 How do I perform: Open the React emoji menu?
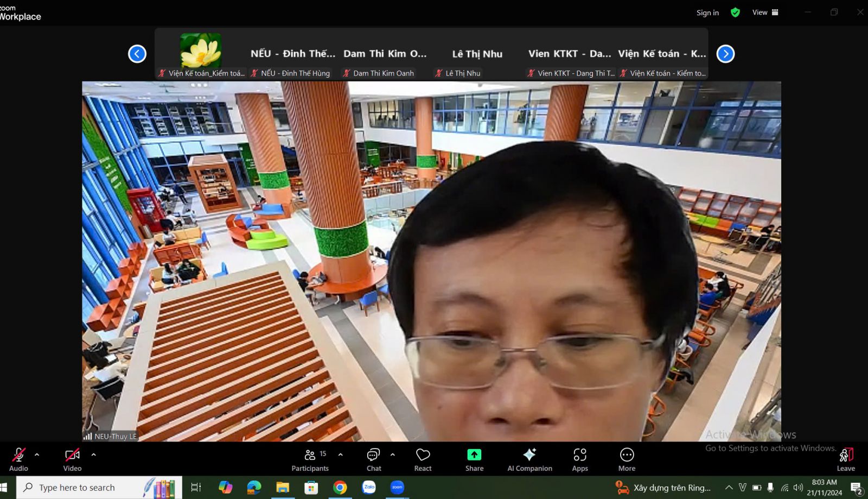(423, 459)
